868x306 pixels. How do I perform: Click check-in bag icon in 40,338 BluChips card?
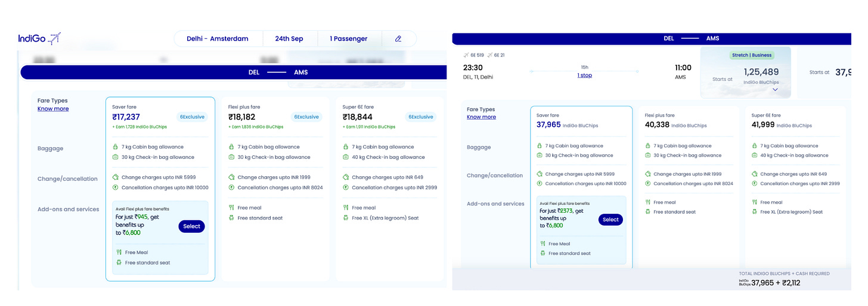647,155
